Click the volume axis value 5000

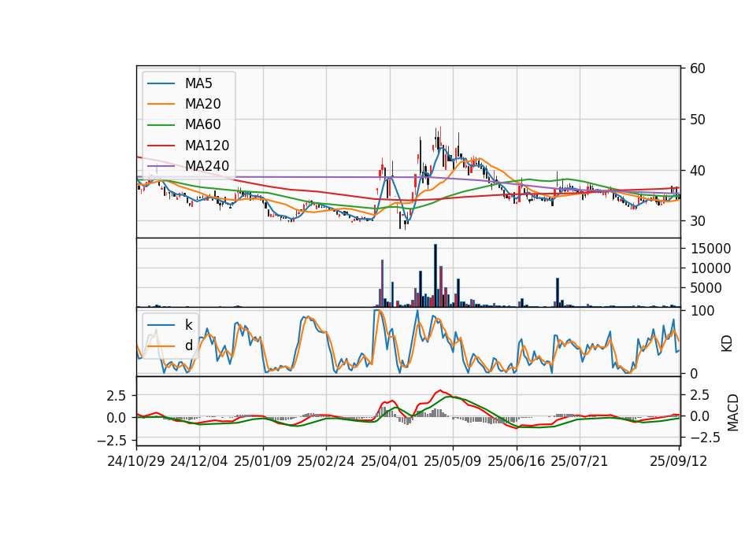[x=706, y=288]
